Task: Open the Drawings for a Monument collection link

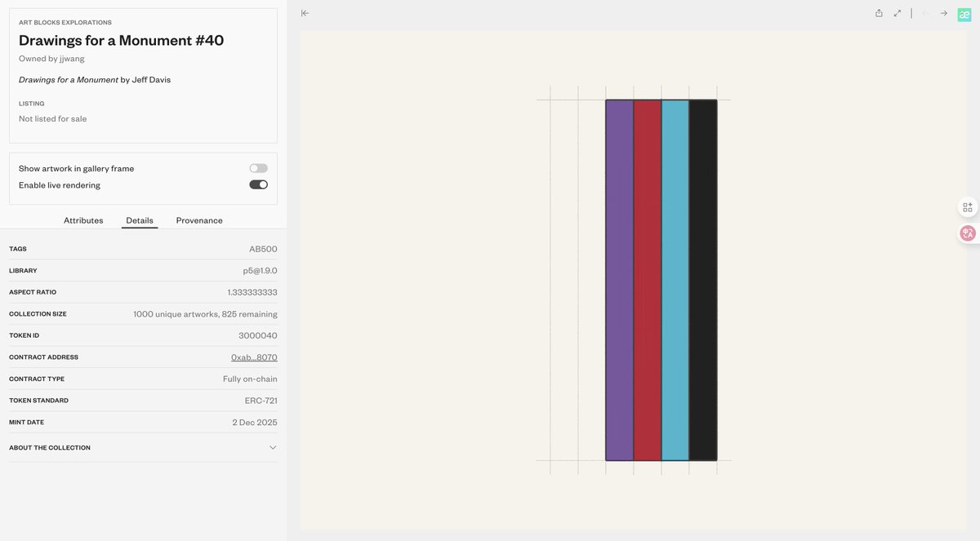Action: click(x=69, y=80)
